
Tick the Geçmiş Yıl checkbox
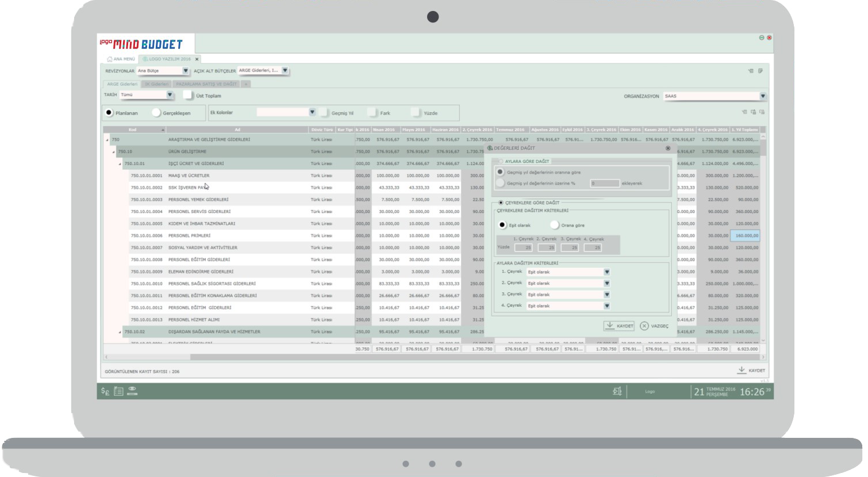324,113
